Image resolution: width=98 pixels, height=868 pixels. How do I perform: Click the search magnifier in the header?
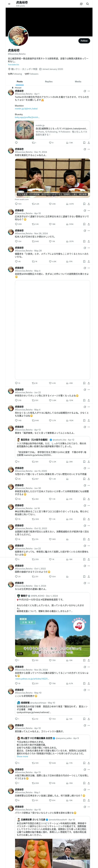coord(88,4)
